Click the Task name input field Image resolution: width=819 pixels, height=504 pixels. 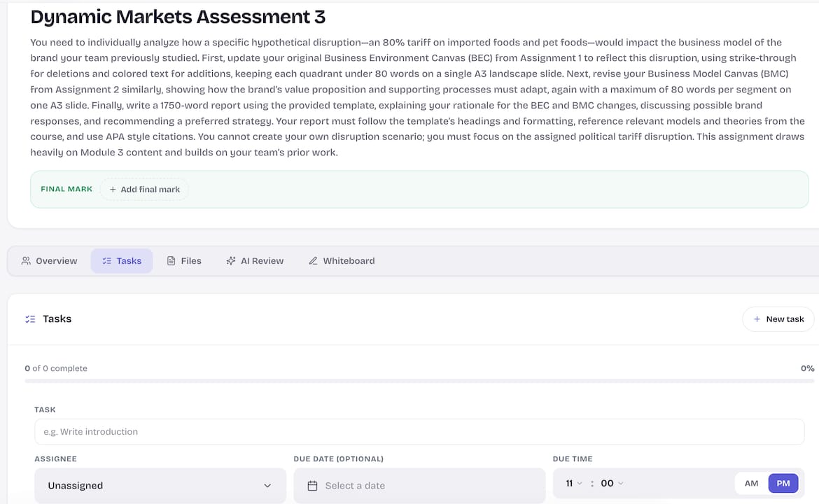click(419, 432)
